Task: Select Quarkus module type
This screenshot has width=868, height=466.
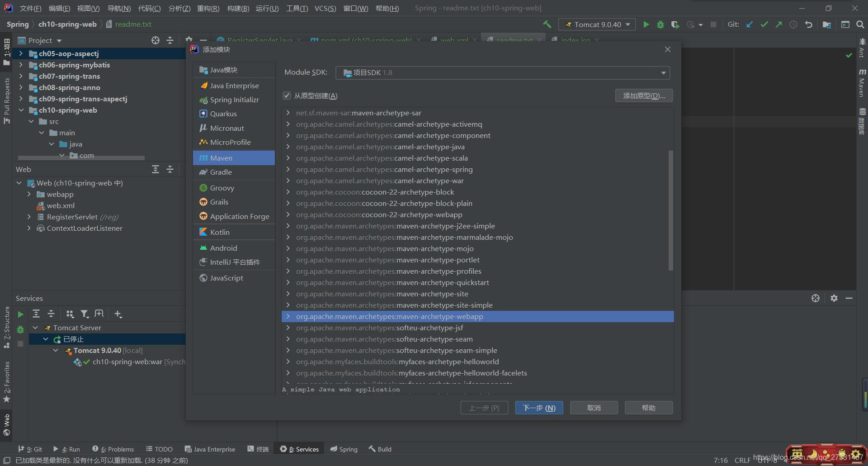Action: pyautogui.click(x=234, y=114)
